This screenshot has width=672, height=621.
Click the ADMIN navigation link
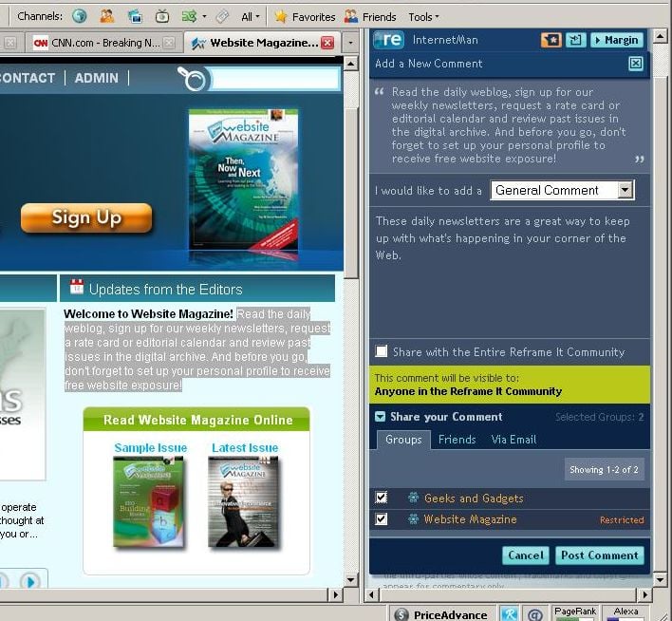[x=97, y=78]
